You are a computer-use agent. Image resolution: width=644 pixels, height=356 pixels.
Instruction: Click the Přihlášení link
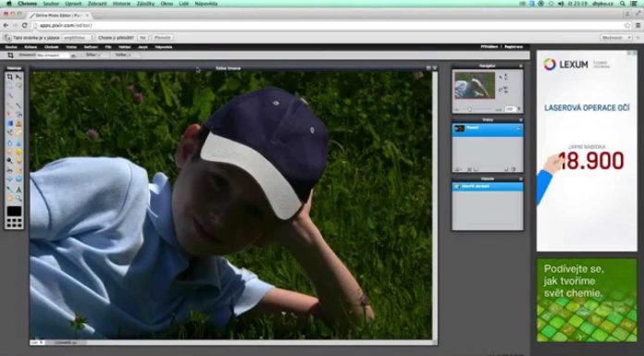(489, 47)
